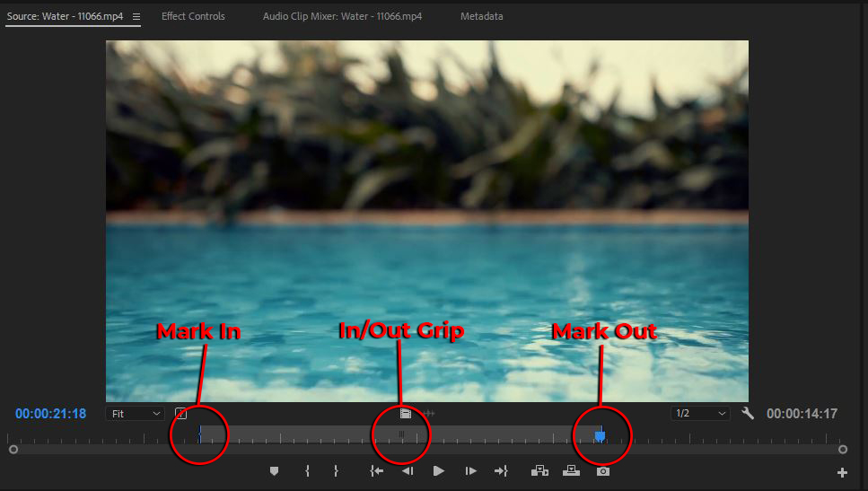Click the Mark In bracket button
The width and height of the screenshot is (868, 491).
(x=307, y=471)
